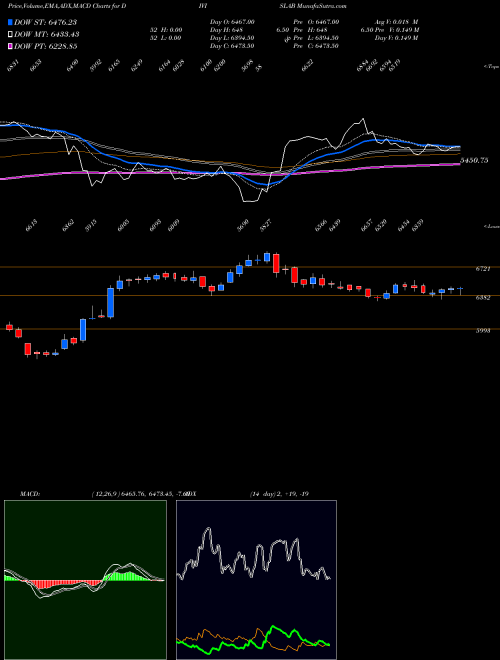Click the 'Day O: 6467.00' value
Viewport: 500px width, 660px height.
click(x=232, y=22)
